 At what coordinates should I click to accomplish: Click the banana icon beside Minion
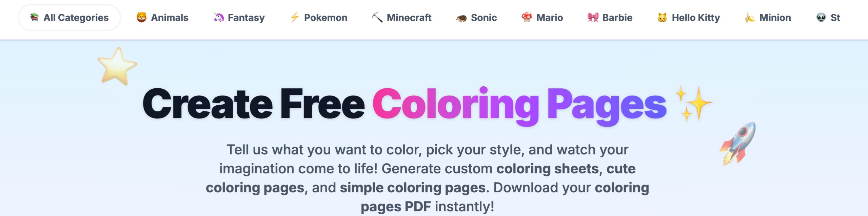coord(750,17)
